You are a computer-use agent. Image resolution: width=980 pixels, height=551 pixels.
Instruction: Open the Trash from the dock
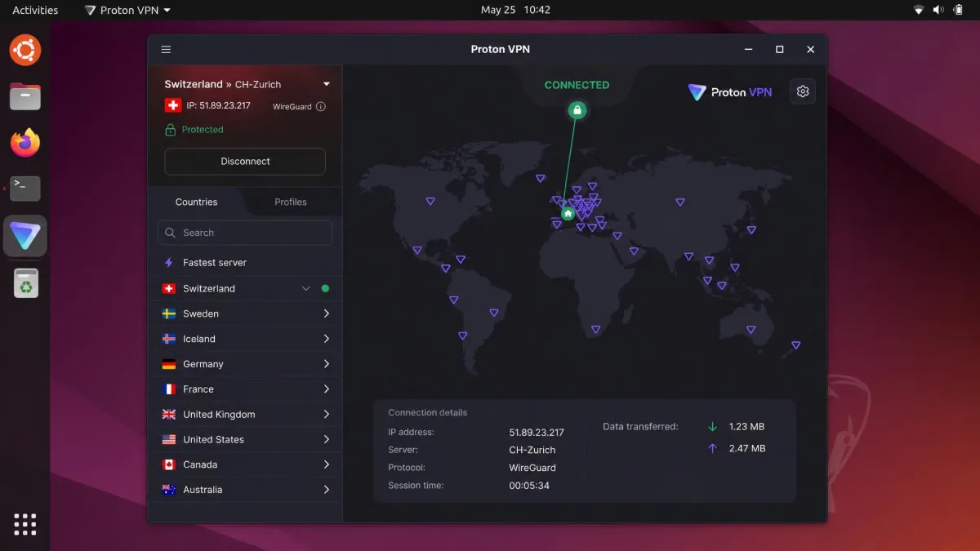25,283
